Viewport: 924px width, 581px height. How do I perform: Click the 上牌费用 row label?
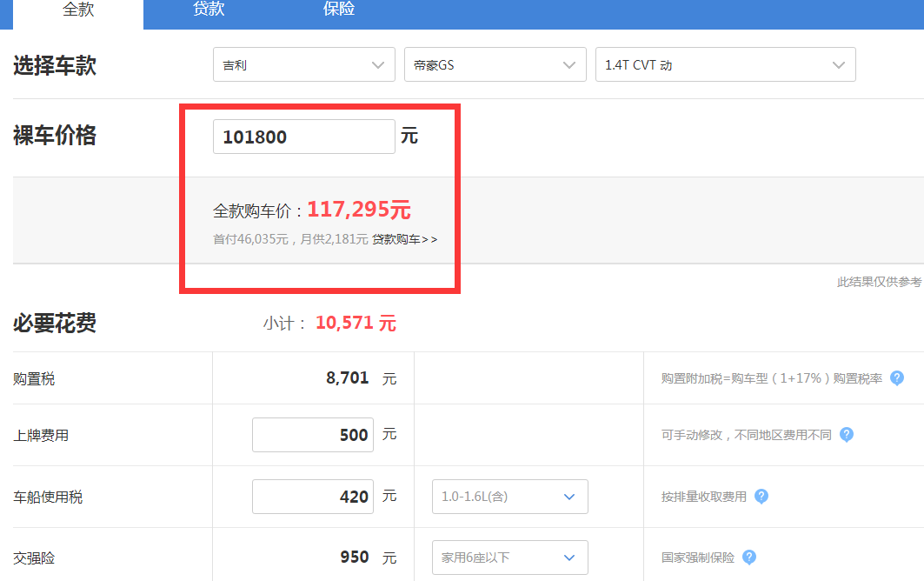click(x=41, y=435)
